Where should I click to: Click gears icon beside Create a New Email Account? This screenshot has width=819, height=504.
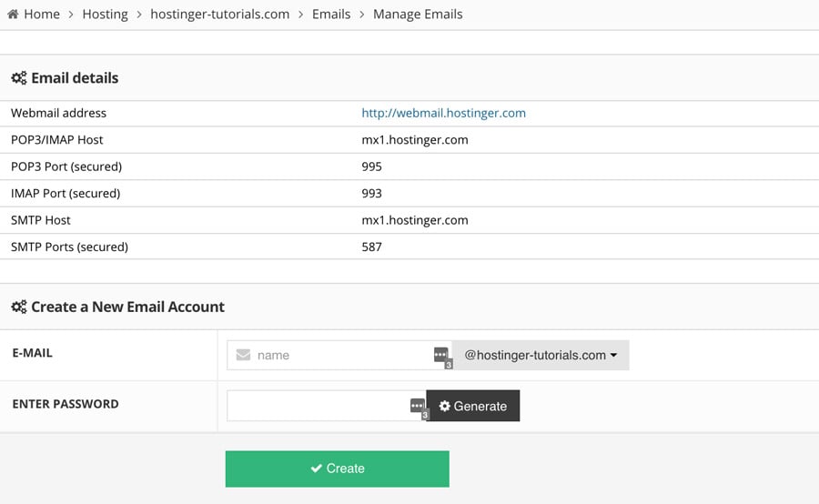(18, 307)
